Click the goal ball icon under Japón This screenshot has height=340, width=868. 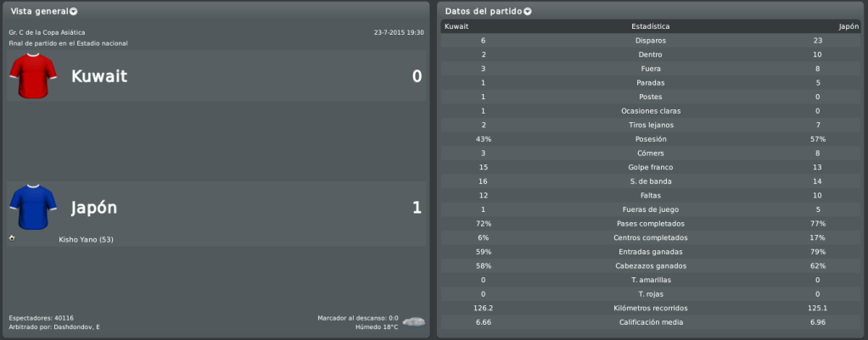[12, 238]
